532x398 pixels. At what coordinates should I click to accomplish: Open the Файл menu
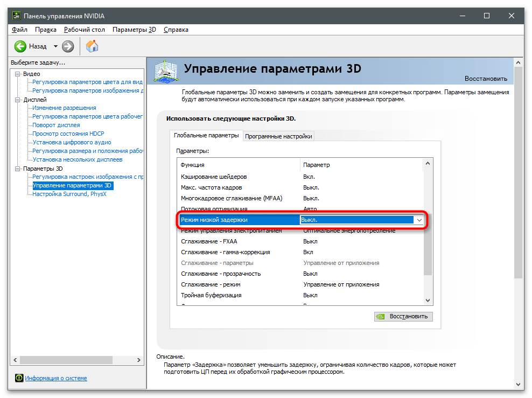pos(19,30)
